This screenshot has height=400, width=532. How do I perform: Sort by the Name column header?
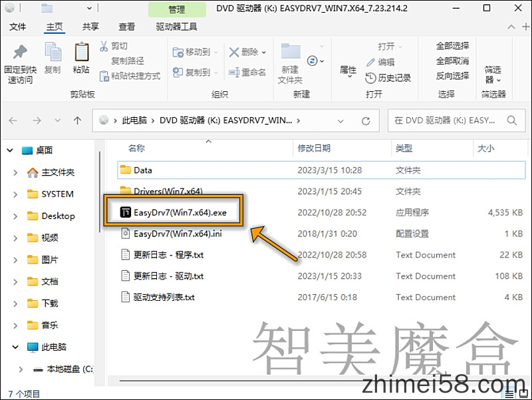click(136, 148)
